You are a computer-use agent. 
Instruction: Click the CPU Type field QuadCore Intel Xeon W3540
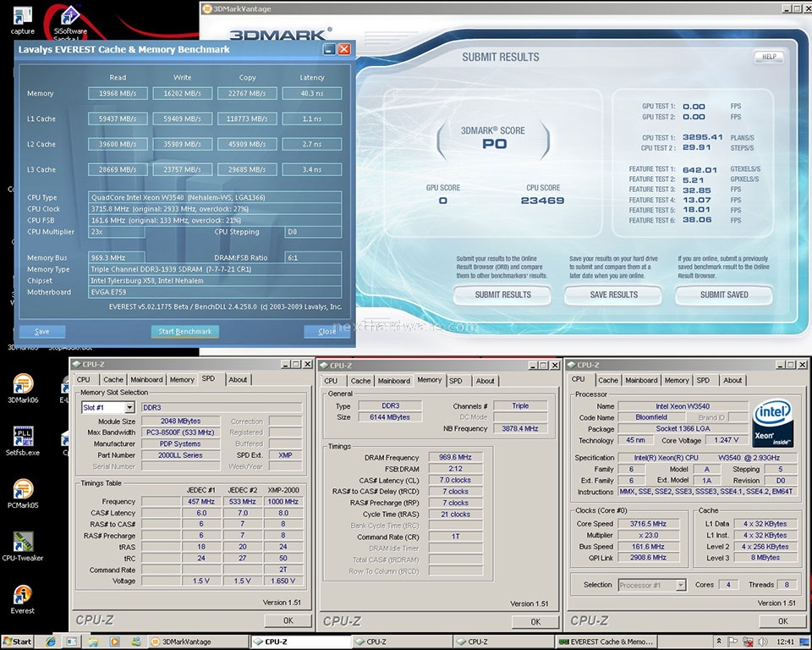215,197
